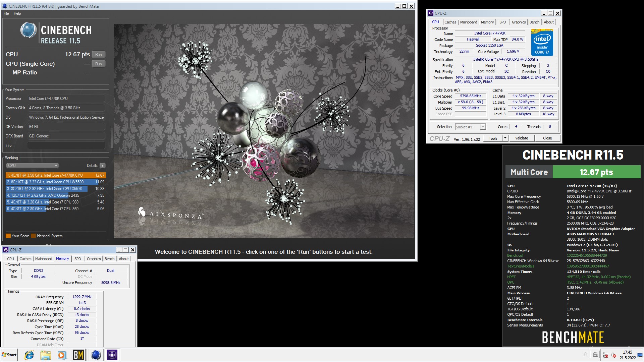
Task: Click the Cinebench Release 11.5 logo
Action: coord(56,33)
